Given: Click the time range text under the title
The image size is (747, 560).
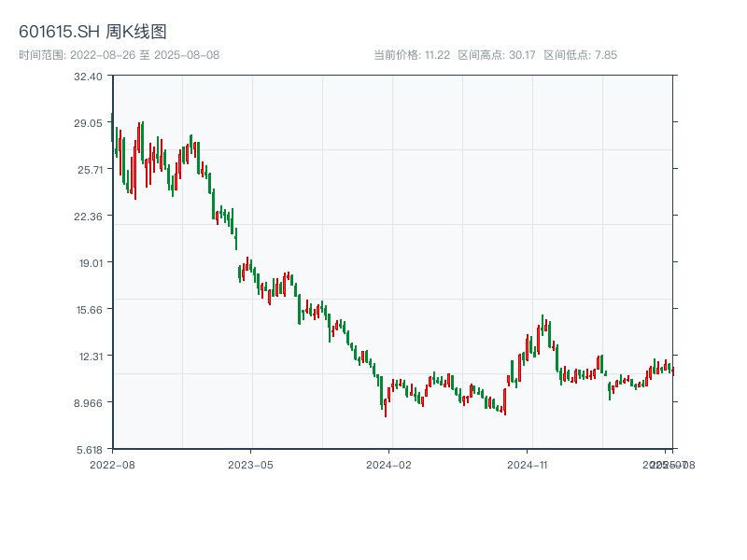Looking at the screenshot, I should pos(119,55).
